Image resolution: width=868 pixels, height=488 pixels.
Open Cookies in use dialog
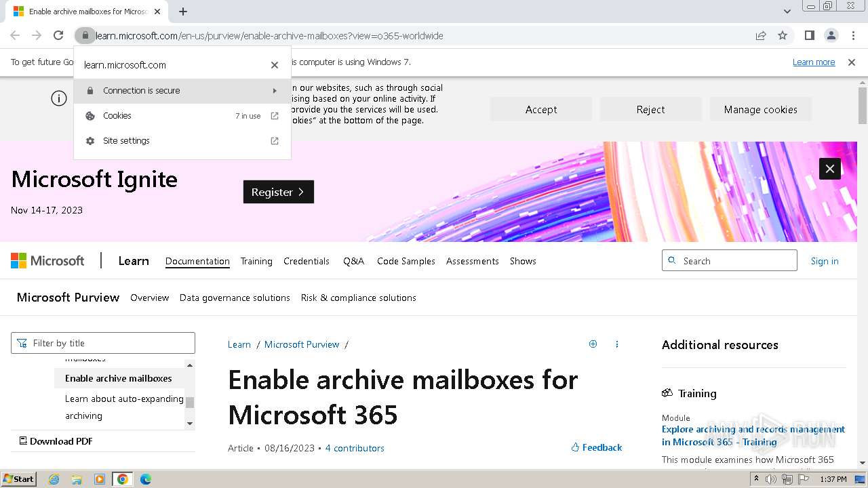[x=182, y=116]
